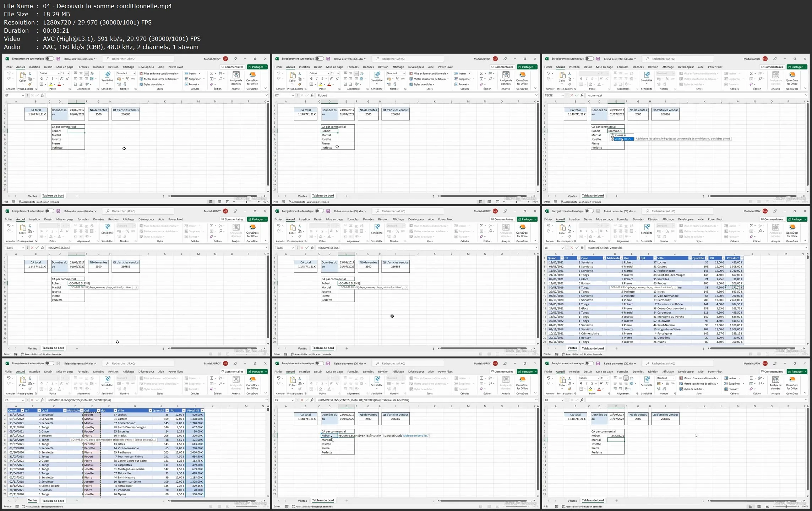This screenshot has height=511, width=812.
Task: Click font color A in the name box E8 frame
Action: [x=599, y=389]
